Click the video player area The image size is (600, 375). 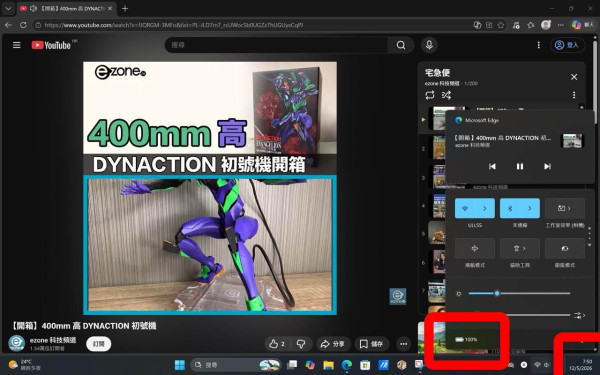tap(210, 188)
